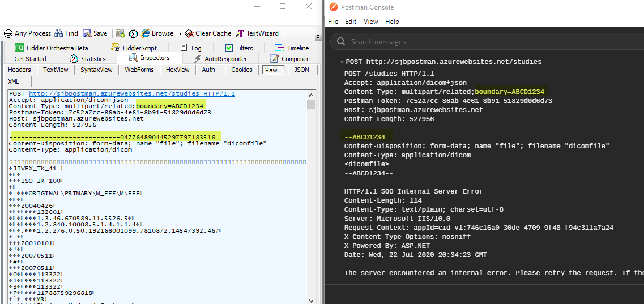The width and height of the screenshot is (644, 304).
Task: Click the HTTP/1.1 500 Internal Server Error line
Action: 413,191
